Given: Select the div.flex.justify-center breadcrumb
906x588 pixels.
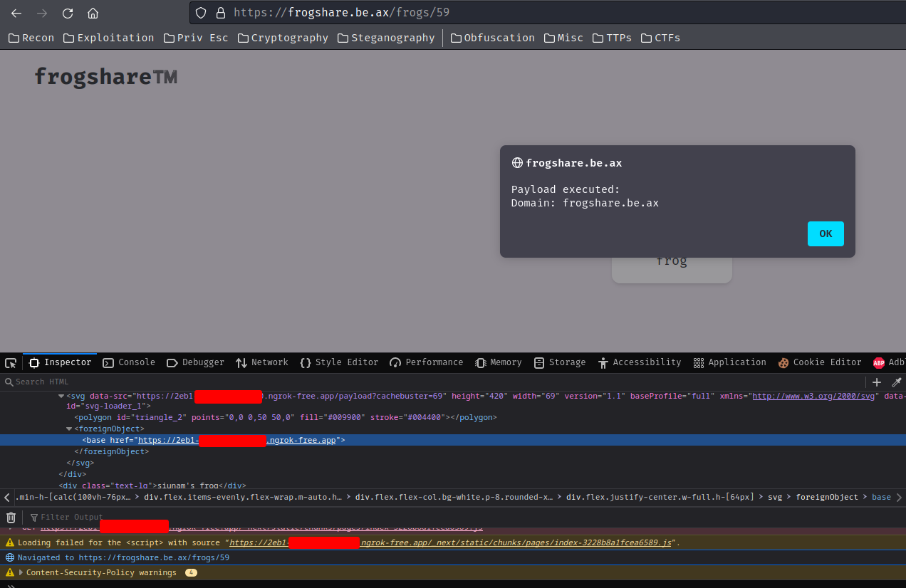Looking at the screenshot, I should pyautogui.click(x=660, y=497).
